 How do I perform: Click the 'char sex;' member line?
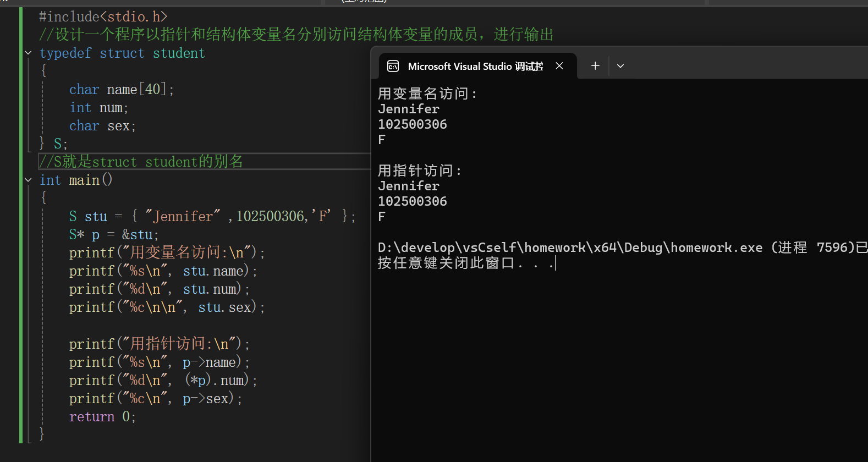click(102, 126)
